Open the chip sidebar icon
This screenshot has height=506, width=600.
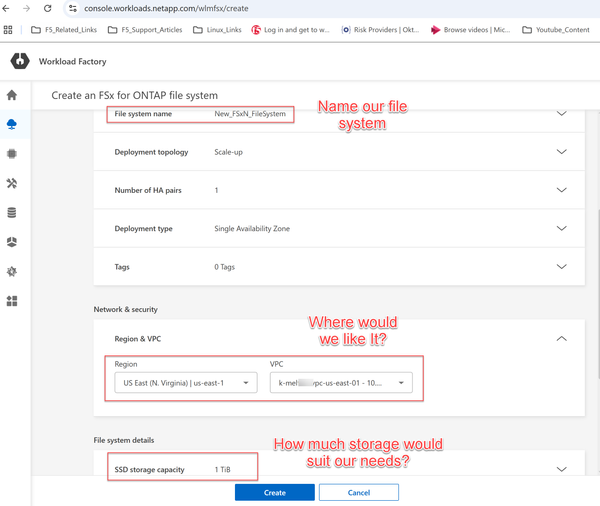pos(12,154)
